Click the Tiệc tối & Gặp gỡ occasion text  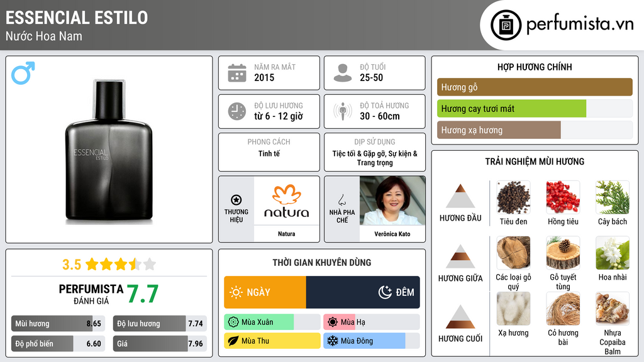tap(375, 158)
